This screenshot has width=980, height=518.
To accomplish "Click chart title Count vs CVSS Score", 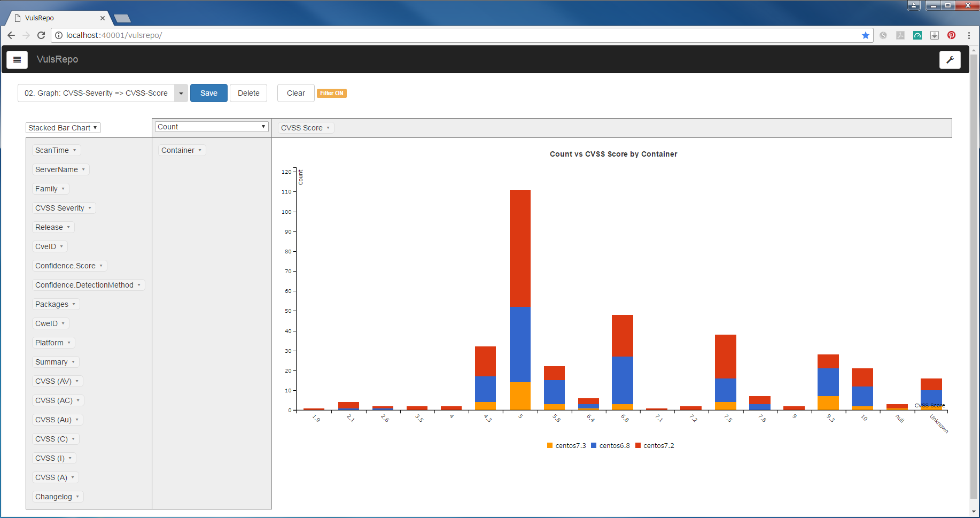I will (613, 154).
